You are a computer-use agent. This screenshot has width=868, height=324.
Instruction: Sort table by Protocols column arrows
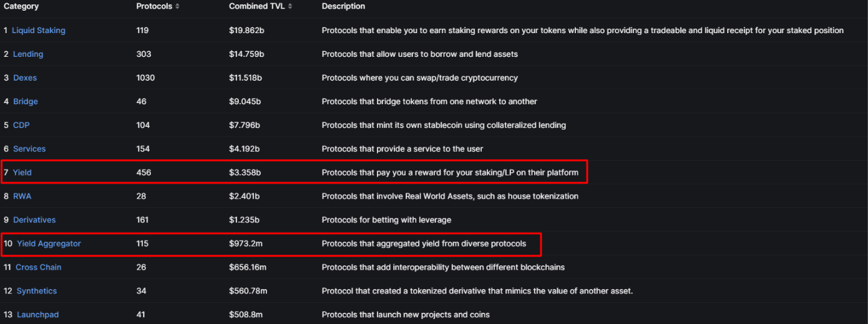coord(177,6)
